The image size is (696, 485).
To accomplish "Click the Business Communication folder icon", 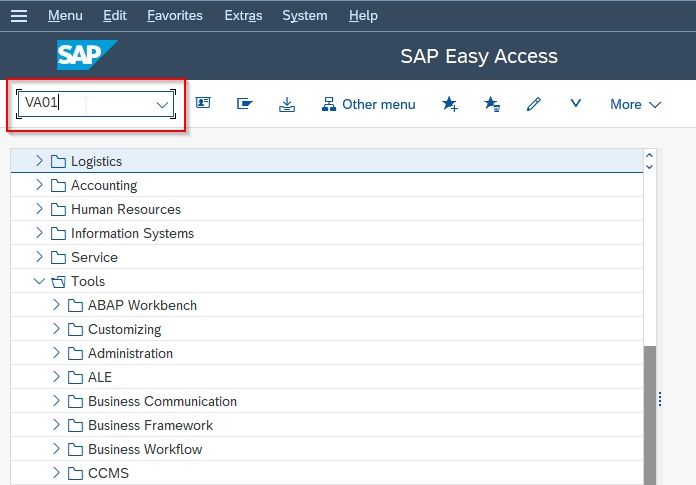I will 75,402.
